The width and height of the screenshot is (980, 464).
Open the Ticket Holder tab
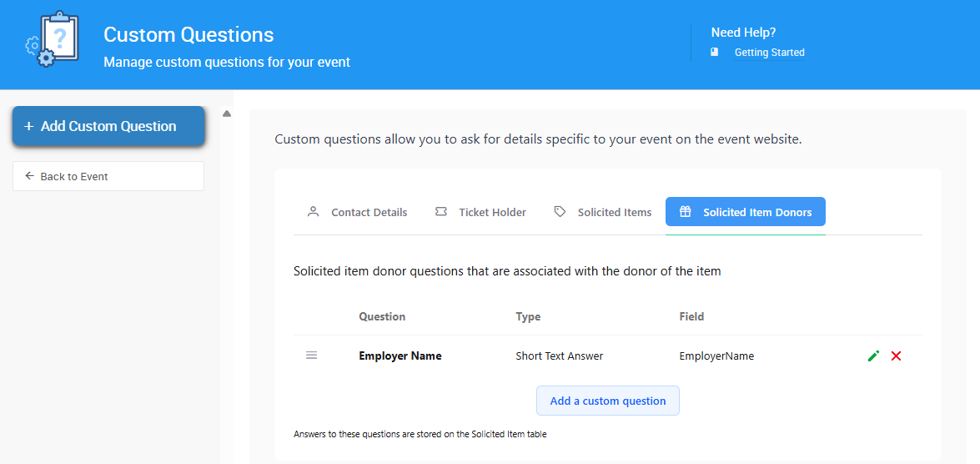480,212
